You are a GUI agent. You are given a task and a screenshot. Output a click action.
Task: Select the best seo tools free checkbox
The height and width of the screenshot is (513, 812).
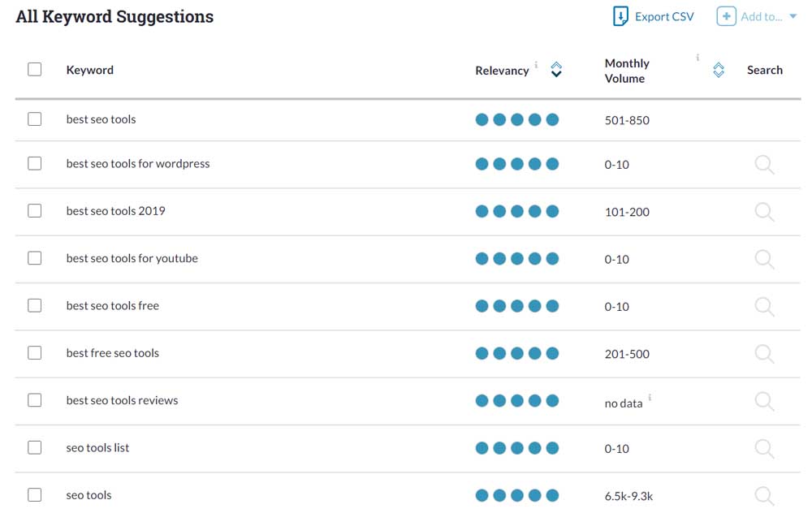35,305
